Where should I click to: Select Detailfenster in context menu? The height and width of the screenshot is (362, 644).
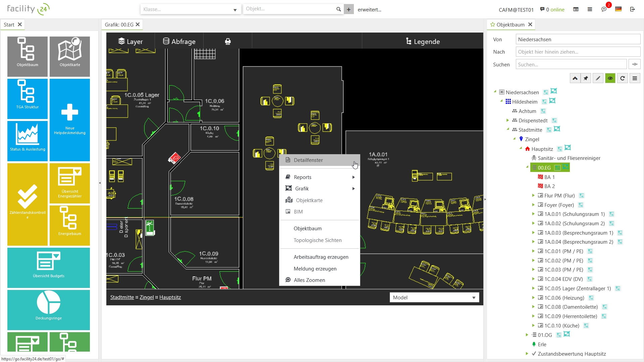point(308,160)
